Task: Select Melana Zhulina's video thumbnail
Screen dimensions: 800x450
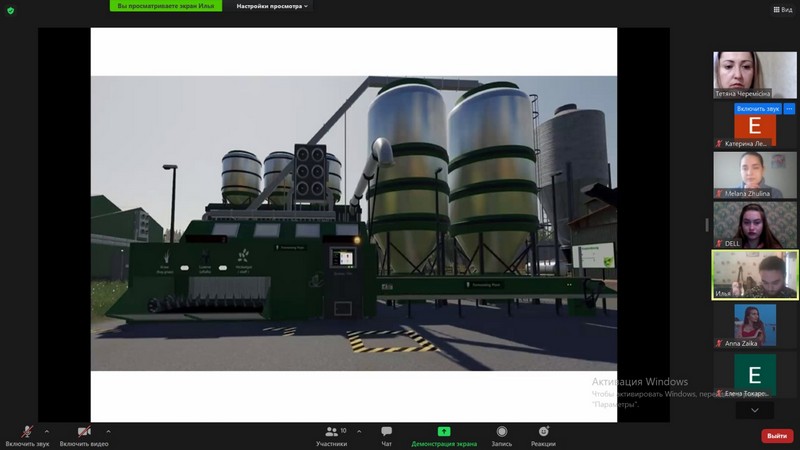Action: coord(755,174)
